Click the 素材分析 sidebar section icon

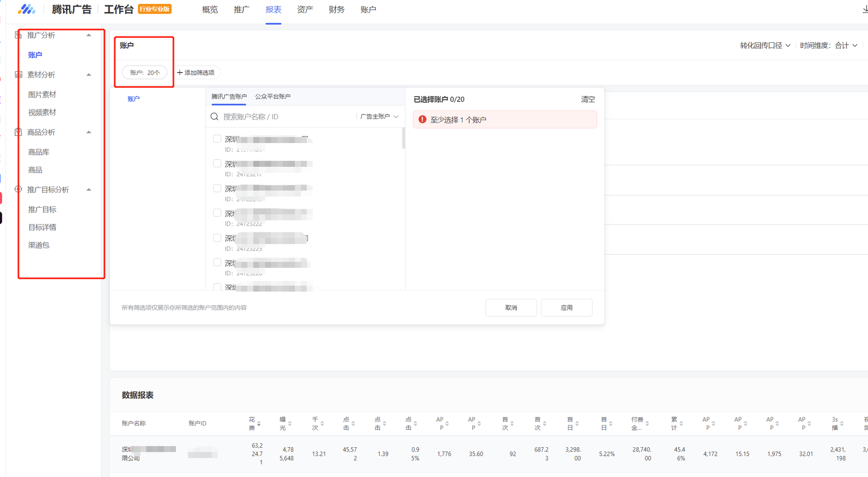(x=18, y=75)
